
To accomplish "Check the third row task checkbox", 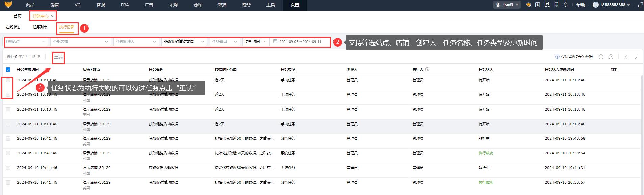I will pos(8,109).
